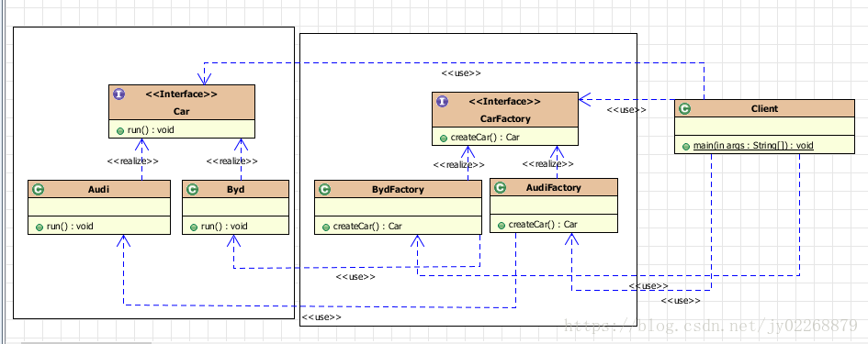Click the green class icon on BydFactory

pyautogui.click(x=325, y=190)
